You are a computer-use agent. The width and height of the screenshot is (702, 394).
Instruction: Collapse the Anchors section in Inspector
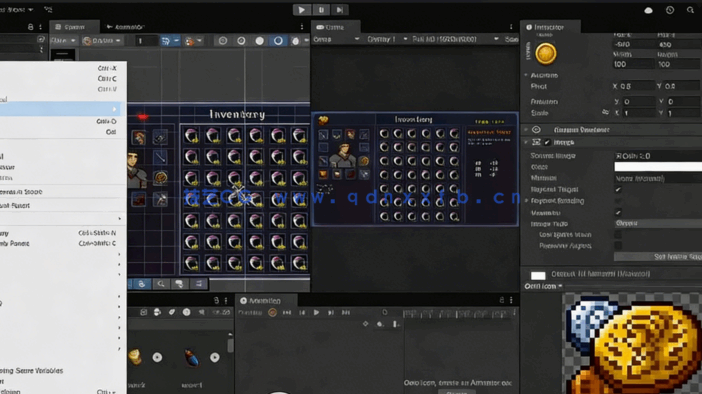coord(526,75)
